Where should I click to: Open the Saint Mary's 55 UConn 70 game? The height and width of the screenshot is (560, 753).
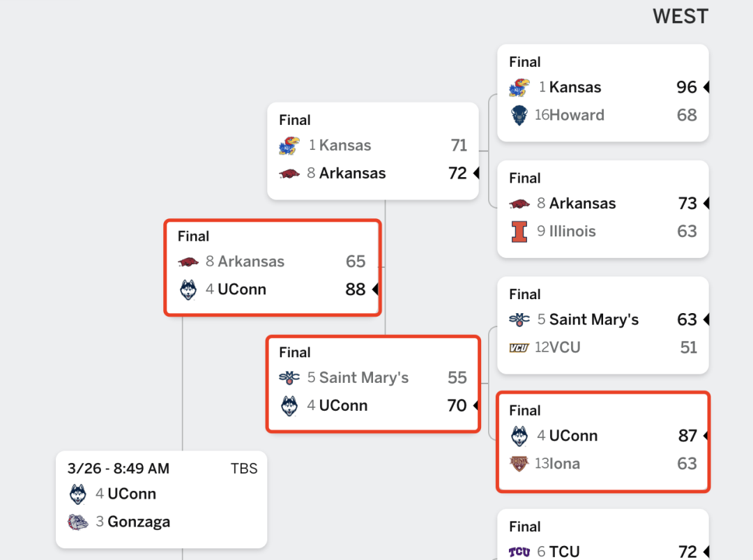(373, 384)
